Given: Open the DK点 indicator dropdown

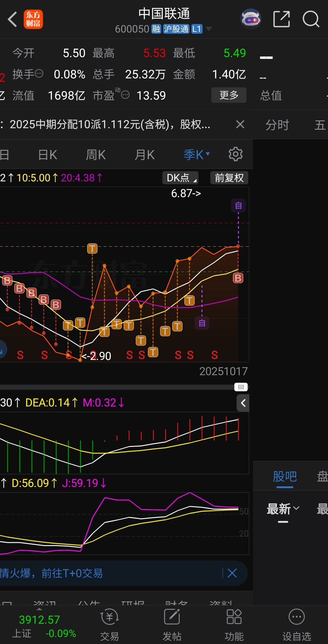Looking at the screenshot, I should pyautogui.click(x=180, y=178).
